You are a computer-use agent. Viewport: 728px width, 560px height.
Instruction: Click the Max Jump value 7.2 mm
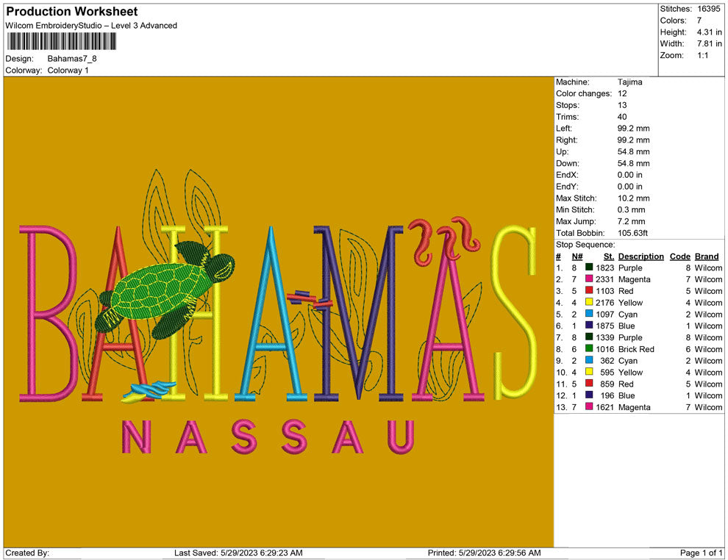631,221
